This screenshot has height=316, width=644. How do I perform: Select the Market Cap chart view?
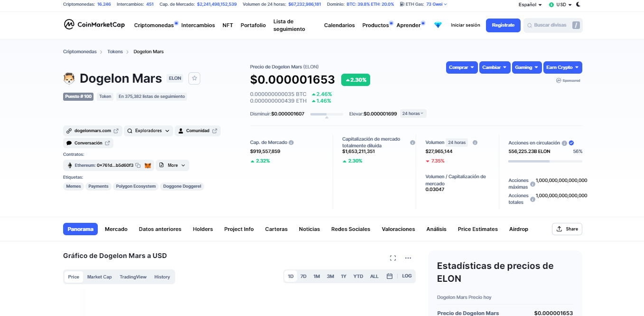99,277
